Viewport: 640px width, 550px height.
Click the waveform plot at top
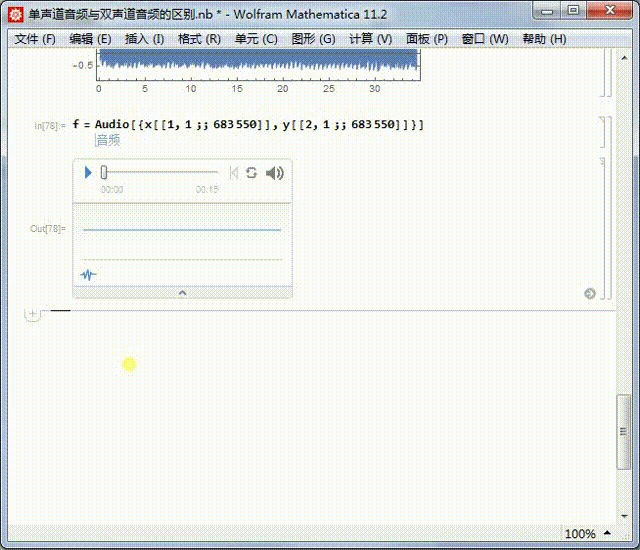pos(258,65)
